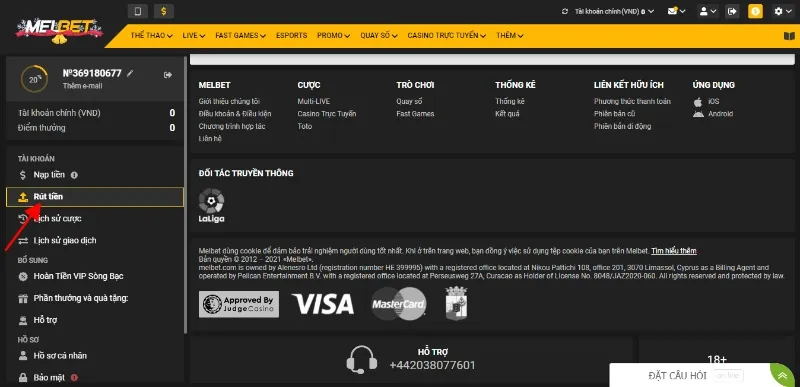
Task: Open the Liên hệ footer link
Action: 210,139
